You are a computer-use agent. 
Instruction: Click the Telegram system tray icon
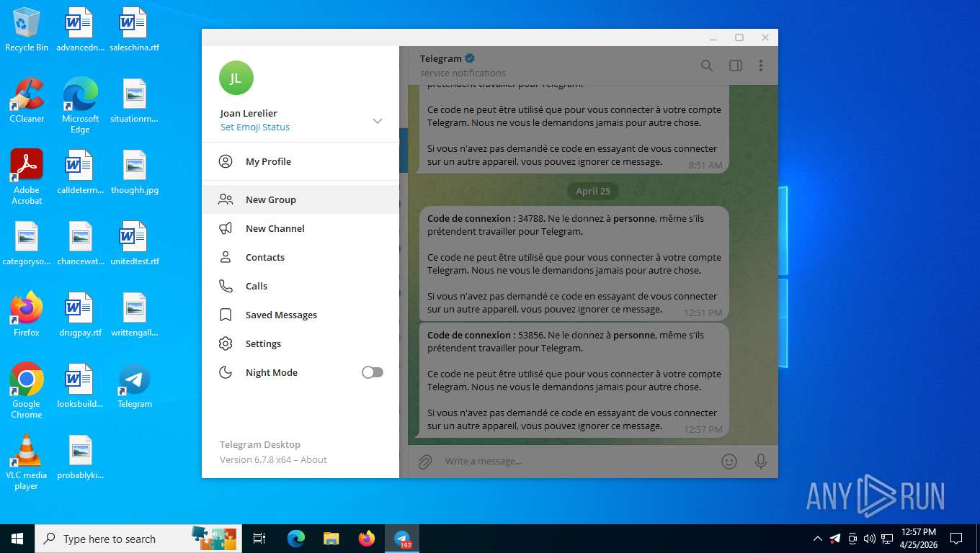click(835, 539)
